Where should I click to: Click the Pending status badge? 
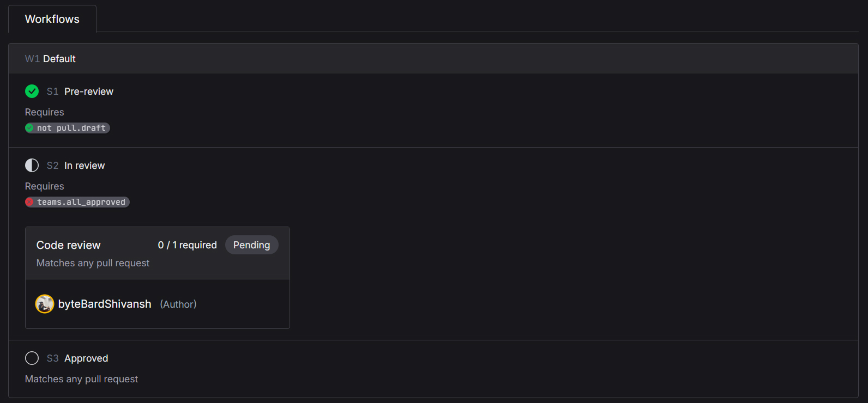pyautogui.click(x=251, y=245)
